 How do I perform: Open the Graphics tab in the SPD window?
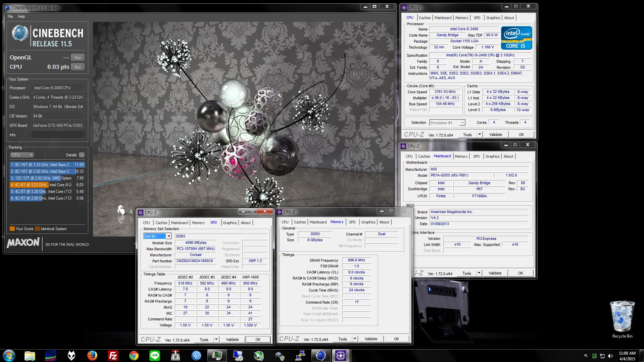pyautogui.click(x=230, y=223)
